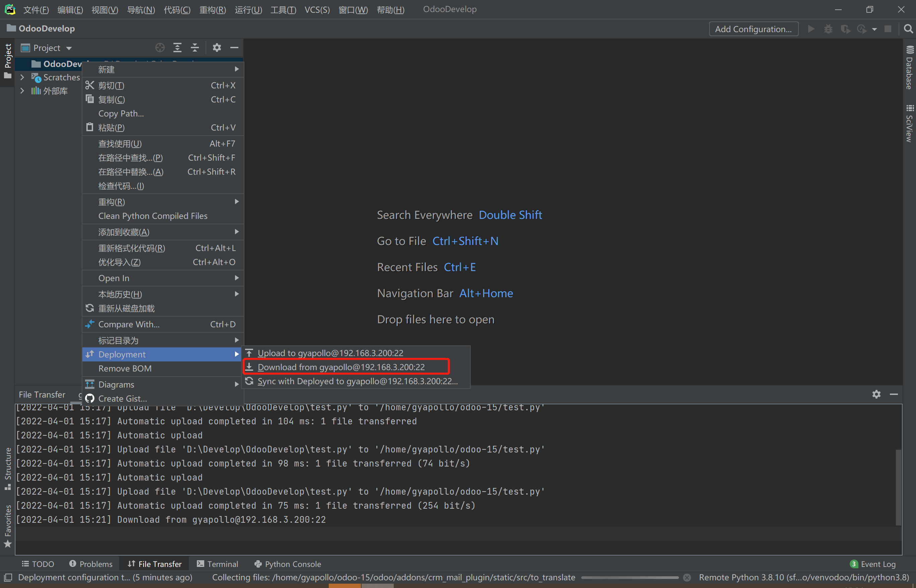The height and width of the screenshot is (588, 916).
Task: Select Remove BOM menu item
Action: tap(163, 368)
